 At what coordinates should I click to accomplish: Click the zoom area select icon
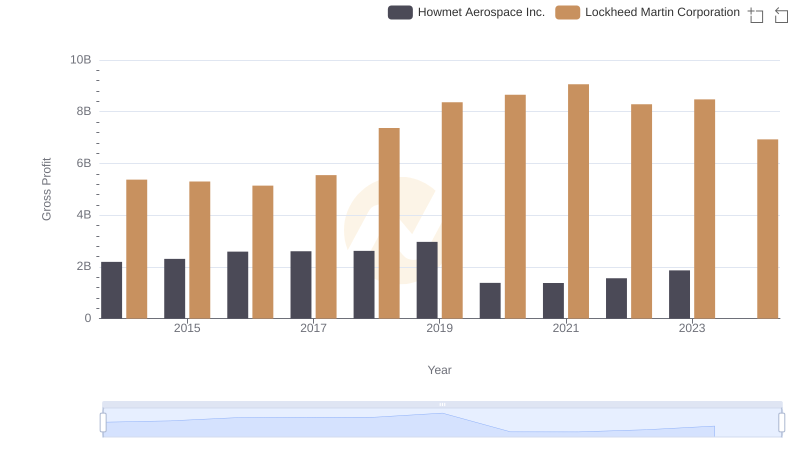coord(756,15)
